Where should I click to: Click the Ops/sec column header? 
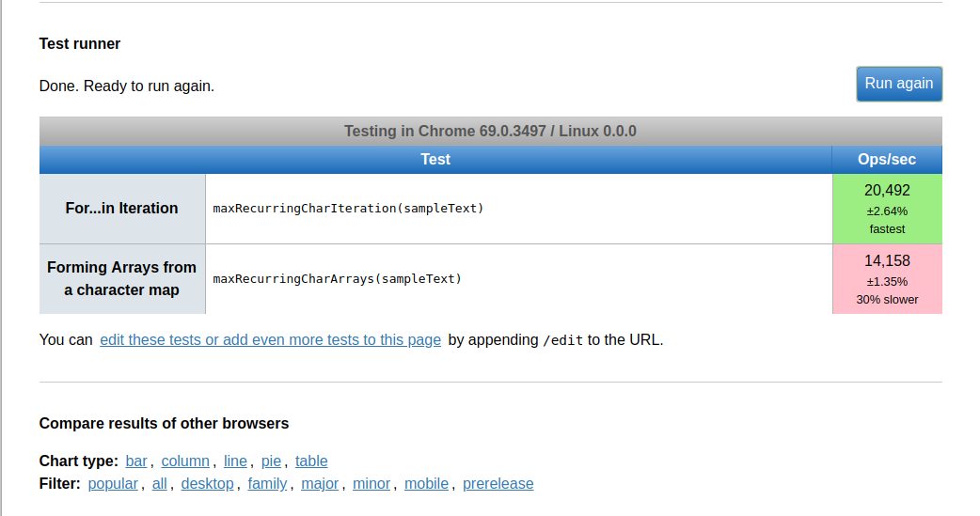click(x=887, y=160)
